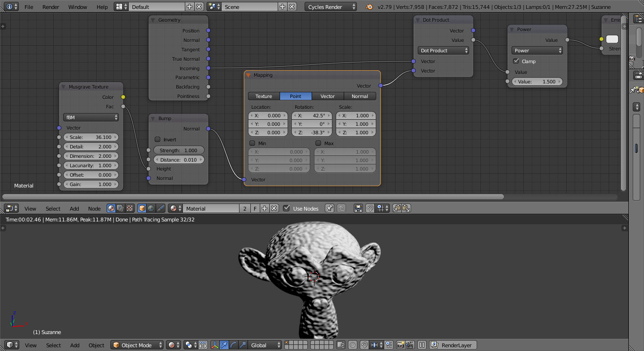Open the Cycles Render engine dropdown
The width and height of the screenshot is (644, 351).
pyautogui.click(x=331, y=7)
